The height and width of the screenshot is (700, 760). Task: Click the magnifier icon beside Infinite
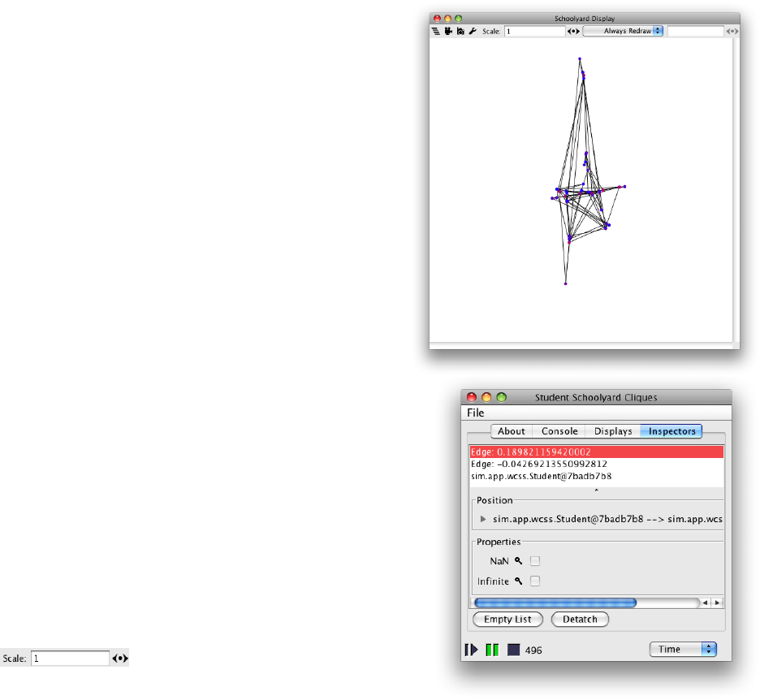click(x=518, y=581)
